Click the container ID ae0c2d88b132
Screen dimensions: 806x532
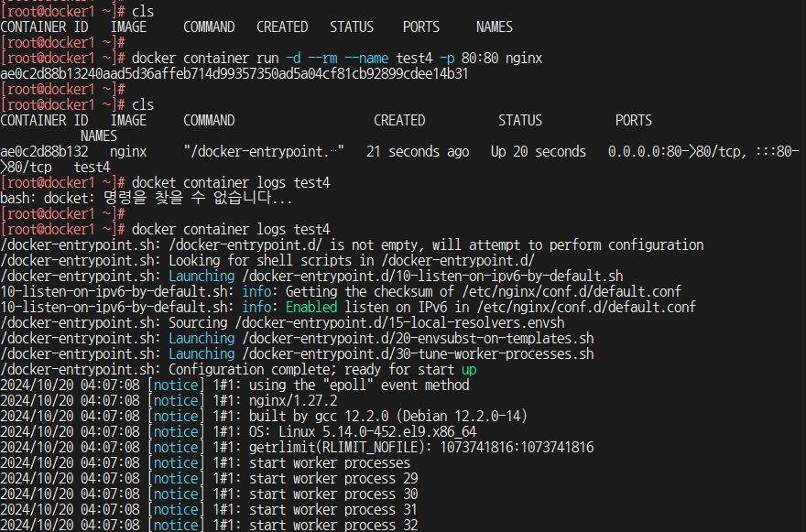(44, 152)
